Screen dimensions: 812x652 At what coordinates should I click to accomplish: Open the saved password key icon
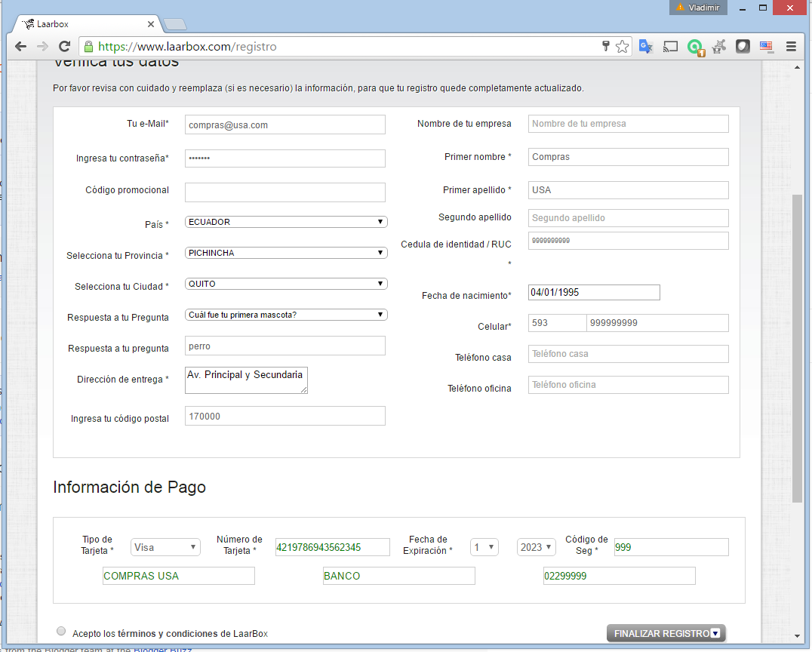point(605,47)
